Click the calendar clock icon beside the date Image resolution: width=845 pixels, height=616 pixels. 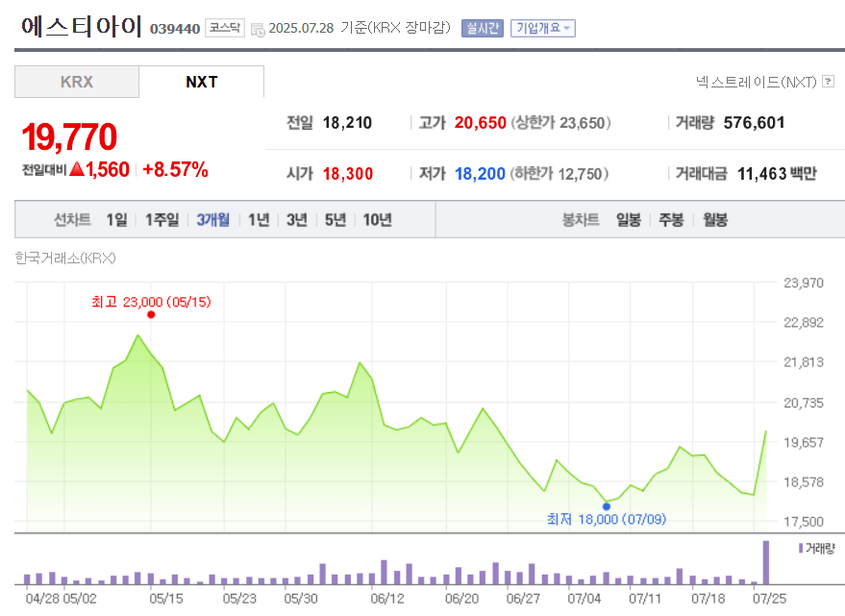(x=258, y=30)
